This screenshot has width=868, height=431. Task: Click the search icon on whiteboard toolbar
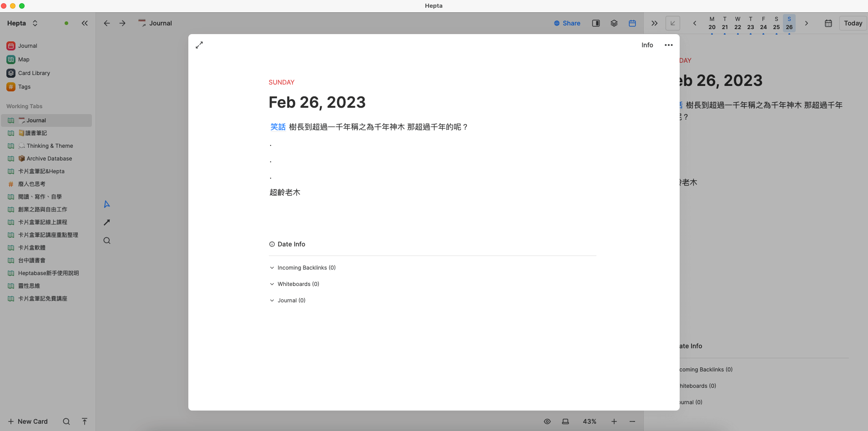107,241
